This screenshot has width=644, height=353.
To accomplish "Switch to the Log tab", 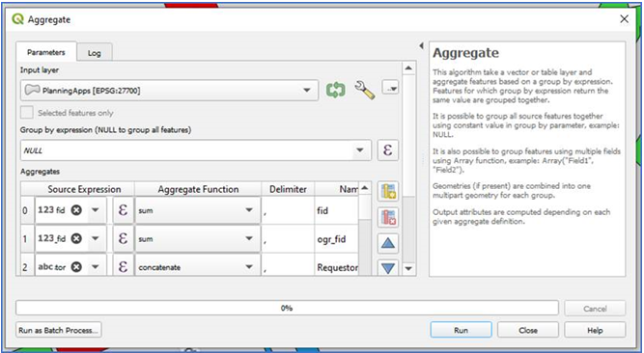I will (94, 53).
